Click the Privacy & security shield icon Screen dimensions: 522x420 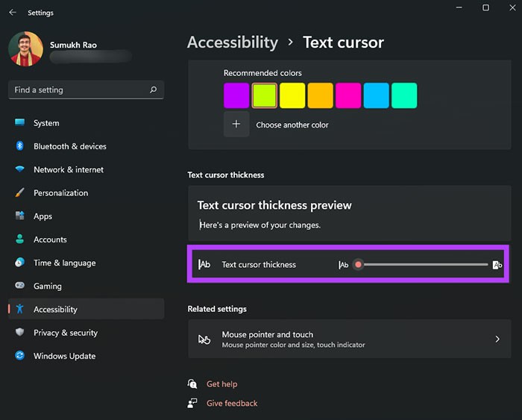[19, 333]
